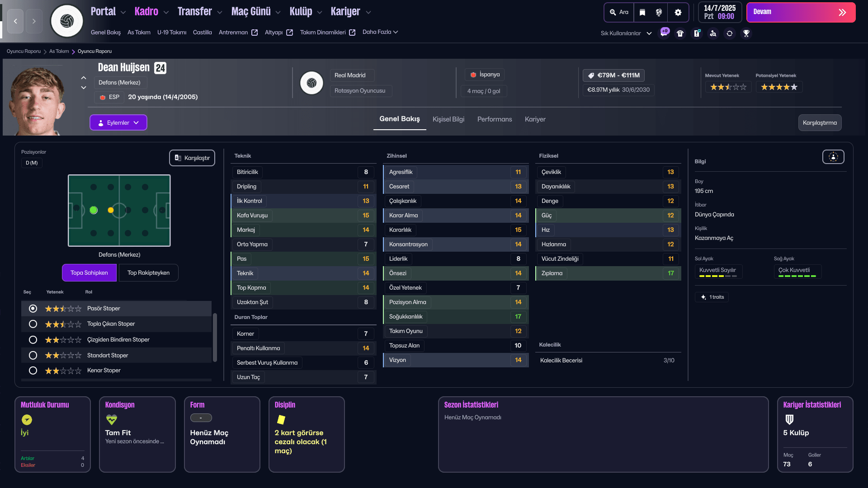Viewport: 868px width, 488px height.
Task: Open inbox messages icon with +9 badge
Action: pyautogui.click(x=664, y=33)
